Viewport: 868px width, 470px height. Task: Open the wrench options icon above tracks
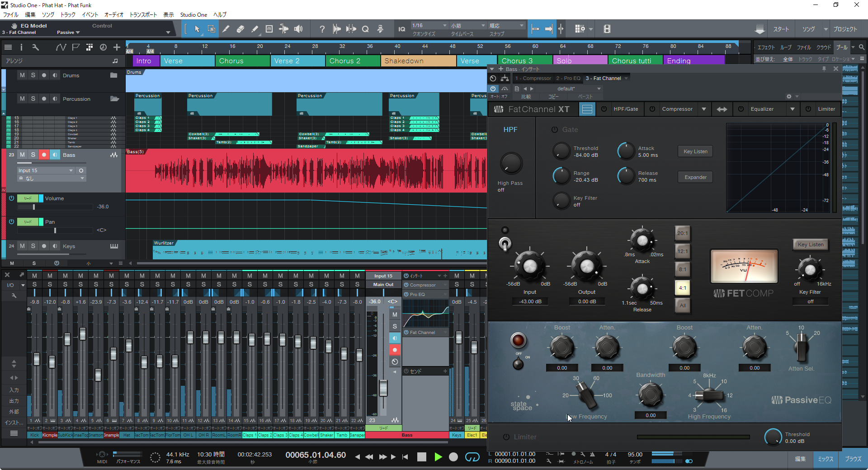[35, 47]
